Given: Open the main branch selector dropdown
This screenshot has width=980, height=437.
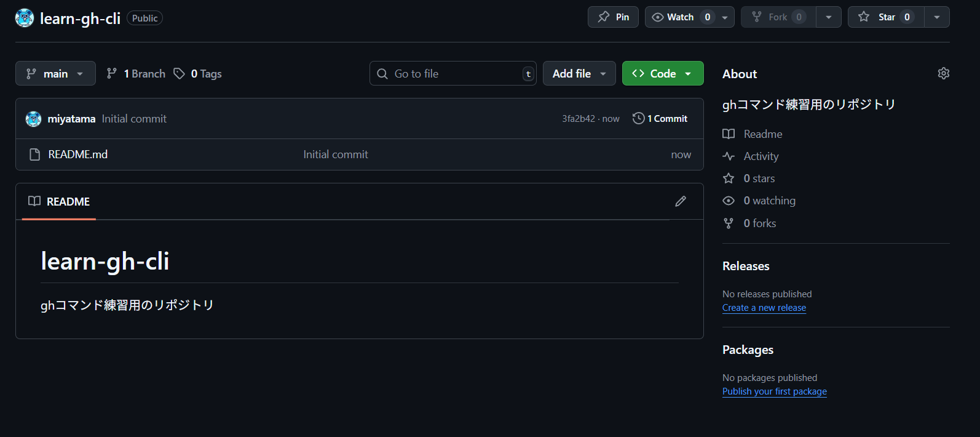Looking at the screenshot, I should (x=55, y=73).
